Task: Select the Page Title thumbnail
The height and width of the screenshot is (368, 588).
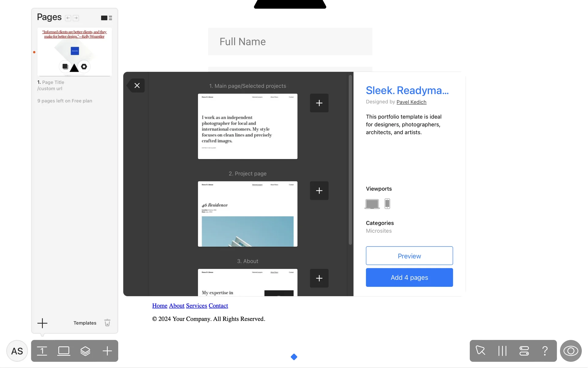Action: click(x=74, y=52)
